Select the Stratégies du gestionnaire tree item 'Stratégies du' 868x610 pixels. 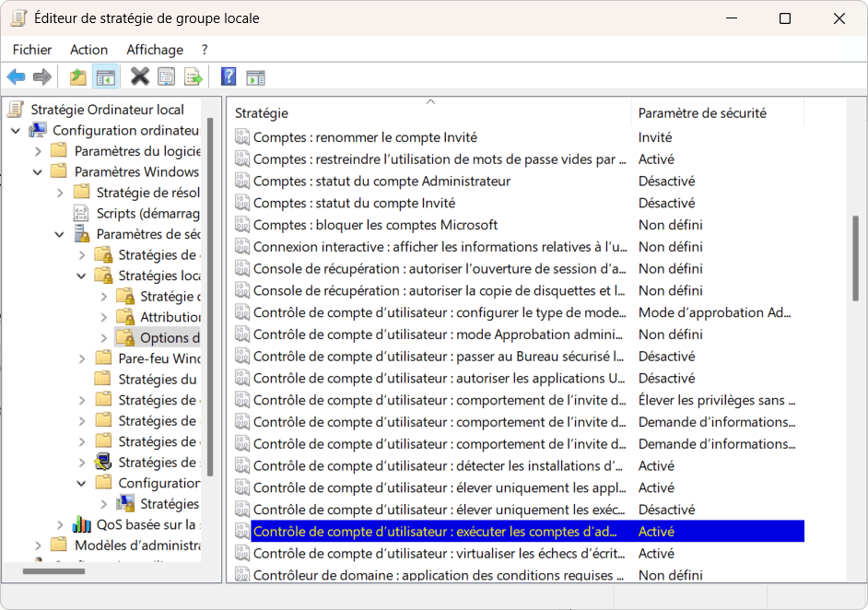point(158,379)
